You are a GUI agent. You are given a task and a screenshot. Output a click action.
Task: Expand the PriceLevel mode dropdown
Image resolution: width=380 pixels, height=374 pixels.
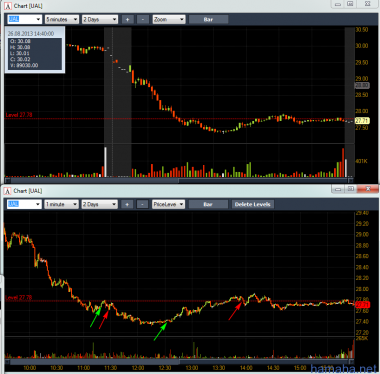point(168,204)
